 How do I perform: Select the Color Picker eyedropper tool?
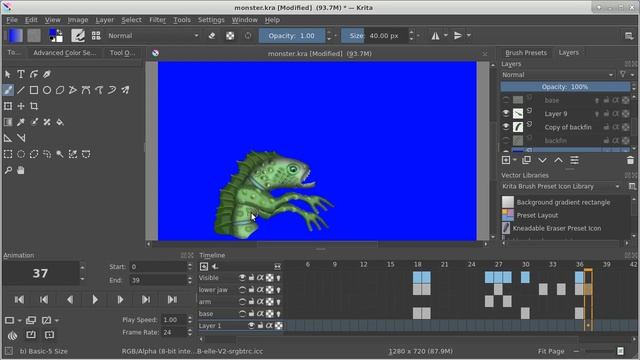click(x=21, y=122)
